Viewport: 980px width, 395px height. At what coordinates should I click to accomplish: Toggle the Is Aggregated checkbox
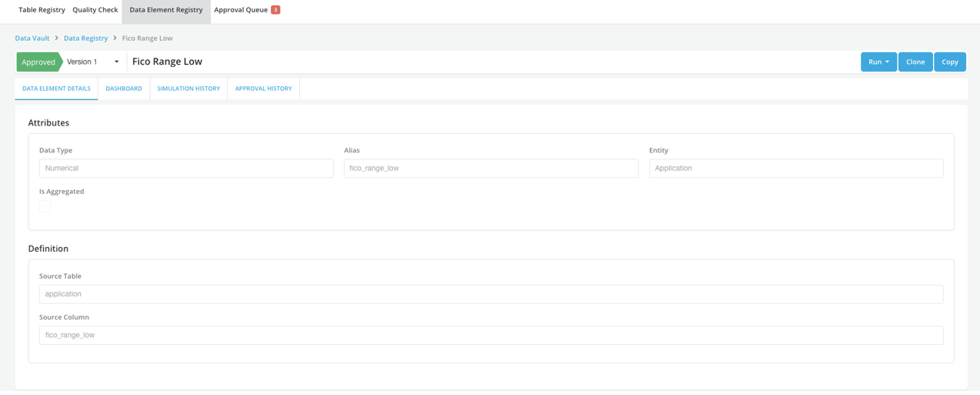(x=45, y=206)
